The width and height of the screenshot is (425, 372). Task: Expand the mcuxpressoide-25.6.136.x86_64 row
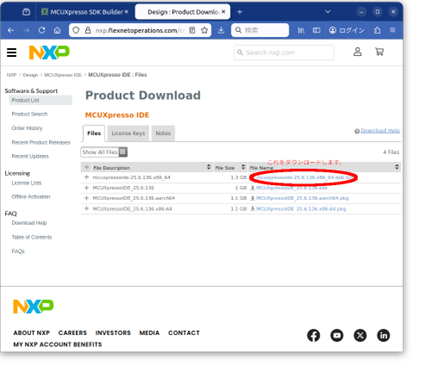pos(87,177)
